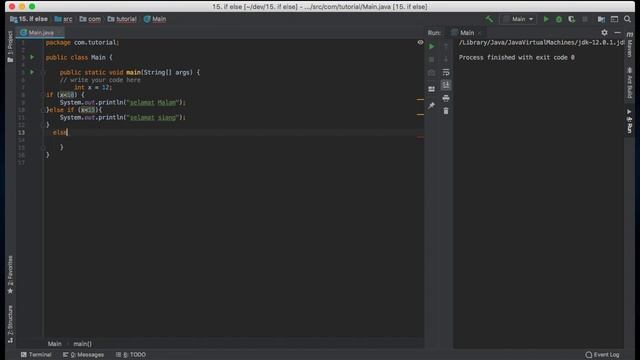Click the toolbar window layout icon
The height and width of the screenshot is (360, 640).
[x=614, y=19]
